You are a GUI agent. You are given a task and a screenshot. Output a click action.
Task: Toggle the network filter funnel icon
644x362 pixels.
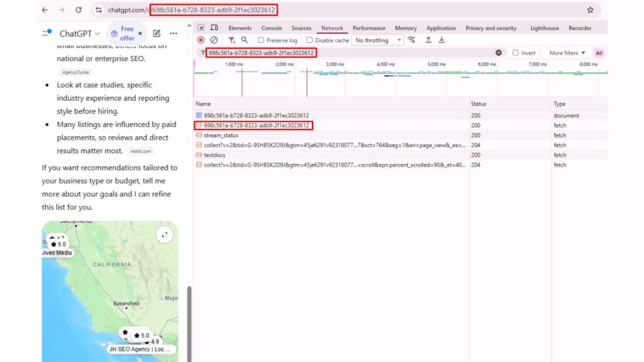pos(231,40)
